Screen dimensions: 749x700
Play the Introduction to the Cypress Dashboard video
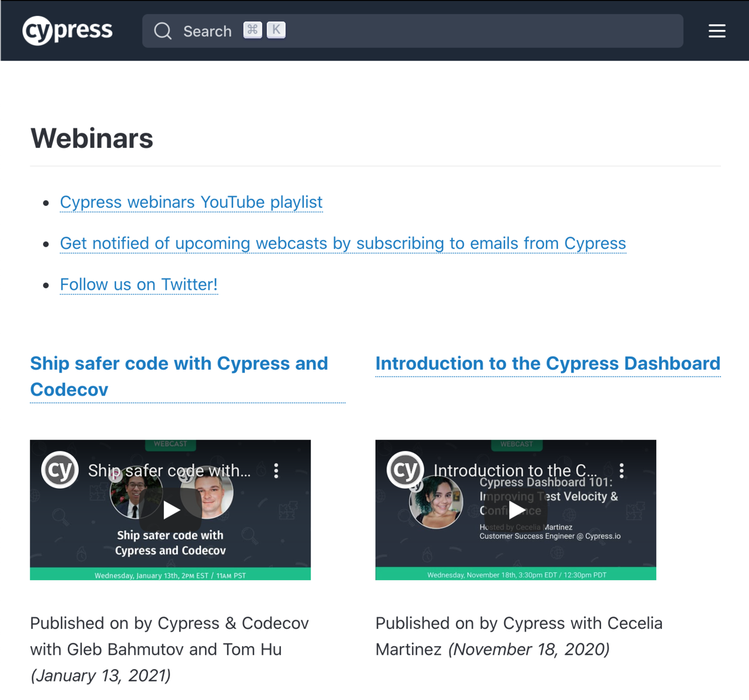click(x=516, y=510)
